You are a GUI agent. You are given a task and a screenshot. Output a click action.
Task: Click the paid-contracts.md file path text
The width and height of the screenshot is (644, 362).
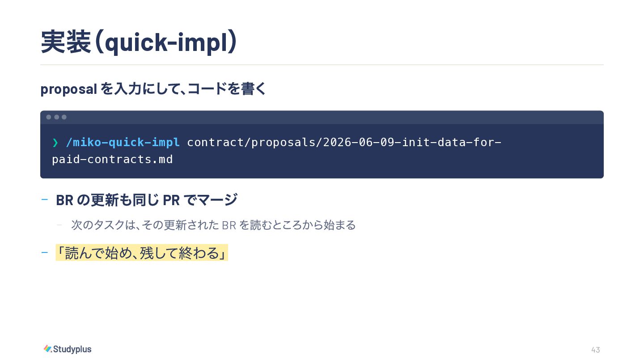click(x=113, y=160)
